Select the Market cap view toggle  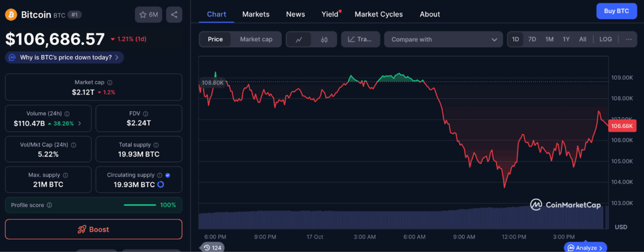[x=256, y=39]
